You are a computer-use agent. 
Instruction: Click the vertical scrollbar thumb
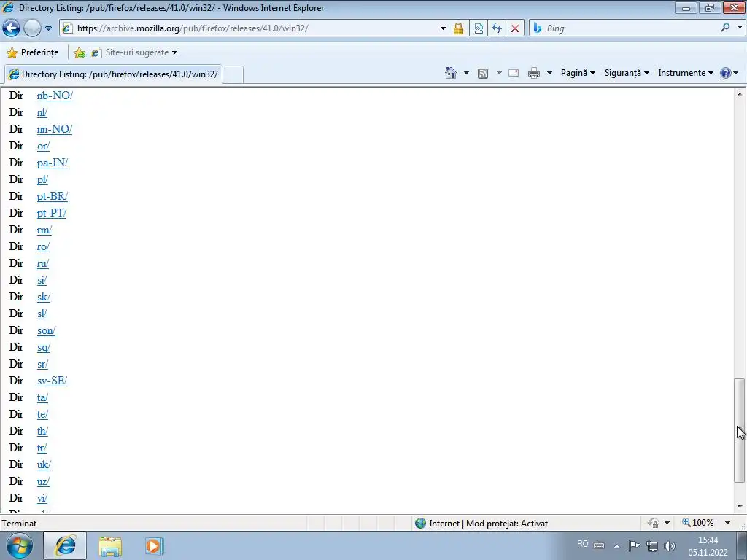[x=740, y=430]
